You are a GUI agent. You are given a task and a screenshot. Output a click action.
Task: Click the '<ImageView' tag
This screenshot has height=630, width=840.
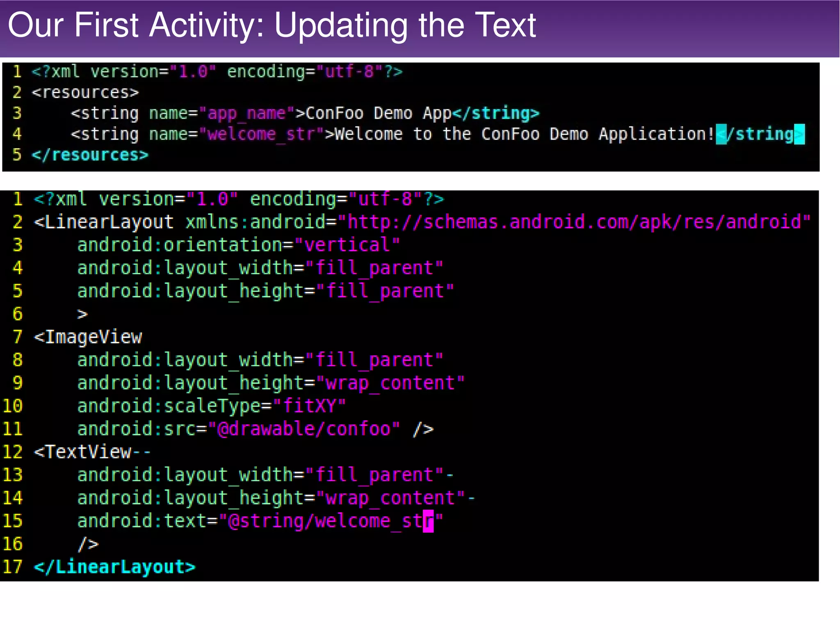pyautogui.click(x=88, y=337)
